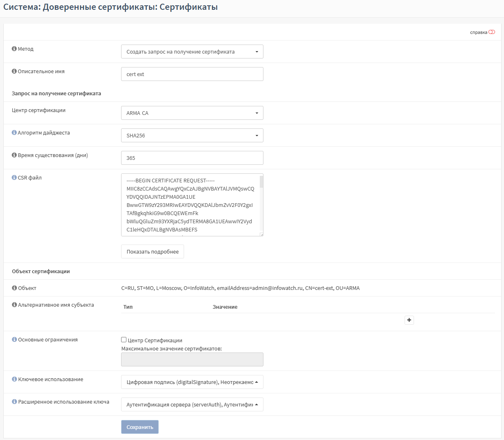The width and height of the screenshot is (504, 440).
Task: Click info icon beside Описательное имя
Action: pyautogui.click(x=14, y=72)
